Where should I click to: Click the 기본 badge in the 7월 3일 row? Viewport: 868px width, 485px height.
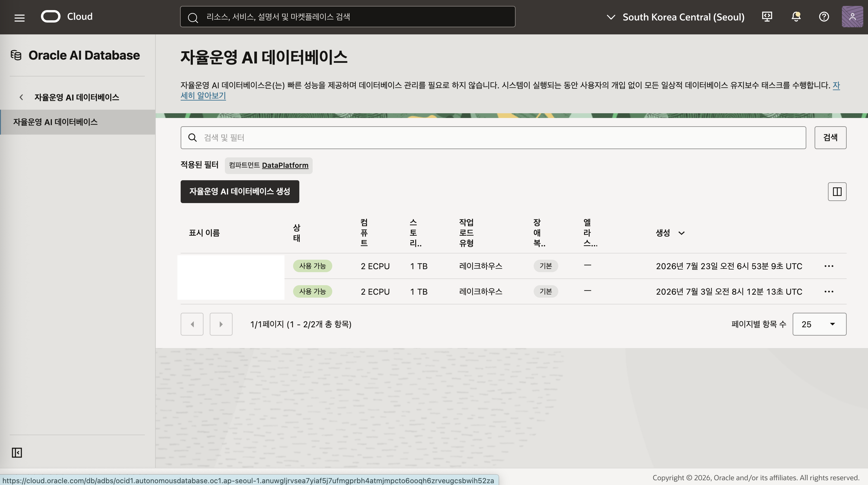point(546,292)
